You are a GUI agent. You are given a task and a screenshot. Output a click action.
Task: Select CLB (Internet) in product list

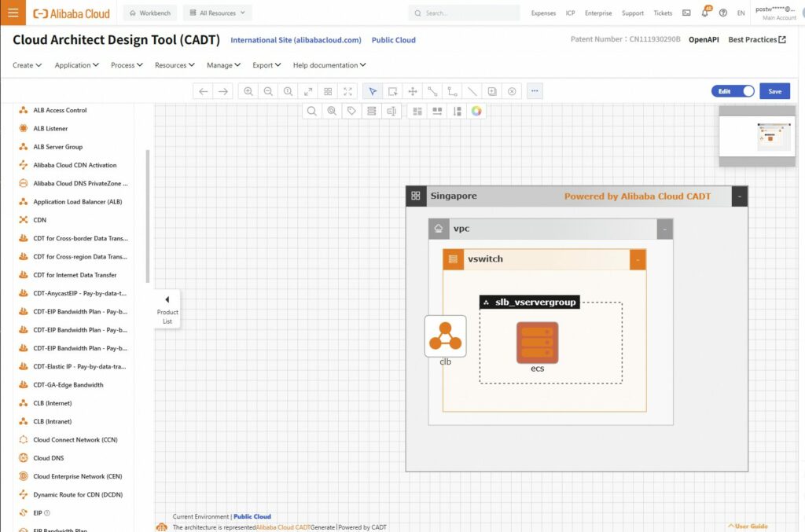coord(53,403)
